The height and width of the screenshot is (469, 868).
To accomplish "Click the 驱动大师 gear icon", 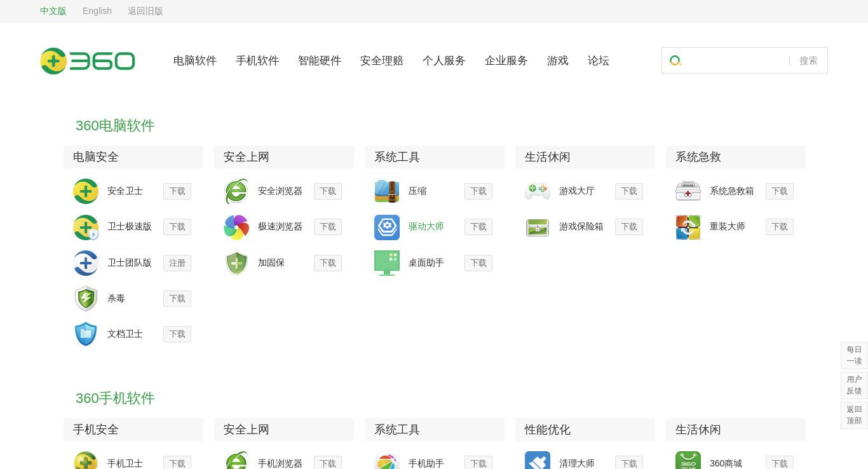I will tap(387, 228).
